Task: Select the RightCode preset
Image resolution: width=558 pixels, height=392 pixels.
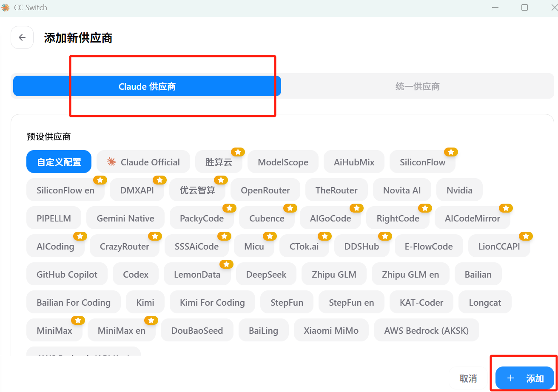Action: 398,218
